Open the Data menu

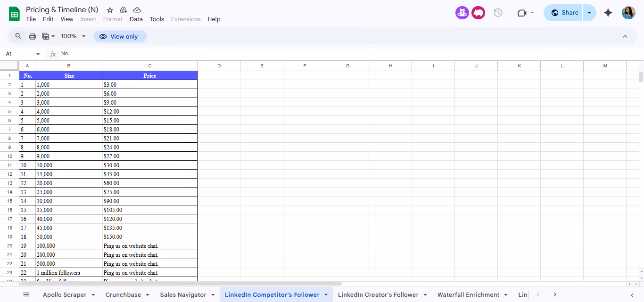click(x=136, y=19)
